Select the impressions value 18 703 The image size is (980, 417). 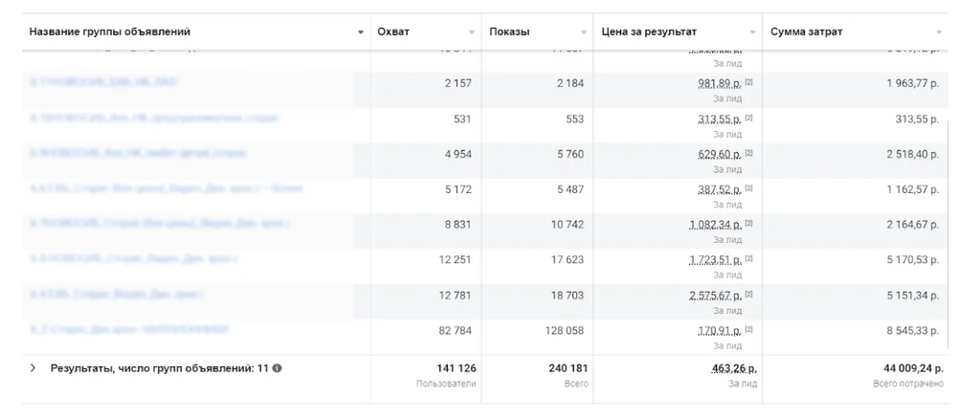pyautogui.click(x=568, y=295)
